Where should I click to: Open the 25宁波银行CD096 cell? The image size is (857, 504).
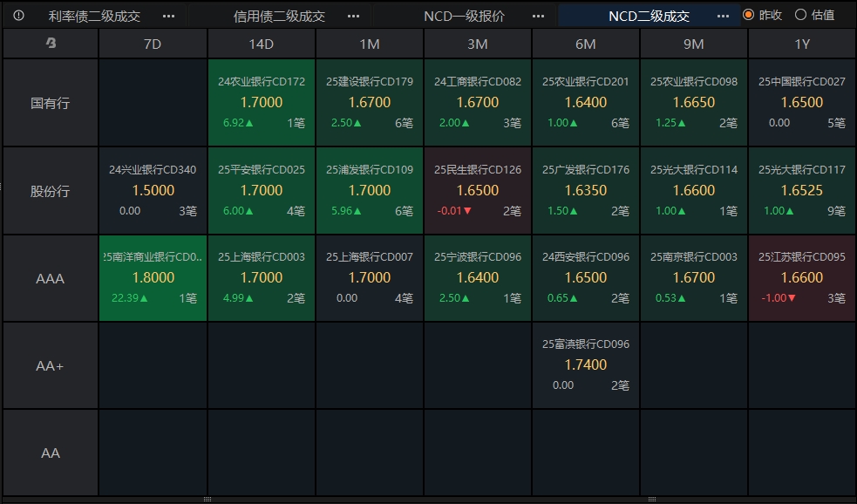point(478,278)
